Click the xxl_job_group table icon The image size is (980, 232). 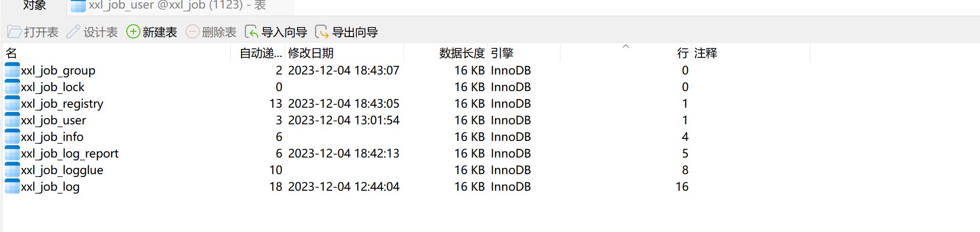[12, 70]
